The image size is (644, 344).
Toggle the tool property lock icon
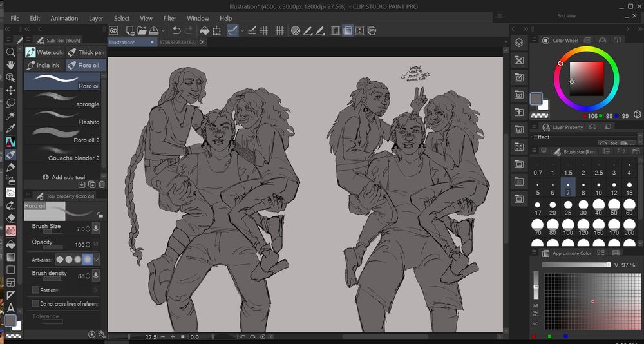pyautogui.click(x=99, y=215)
